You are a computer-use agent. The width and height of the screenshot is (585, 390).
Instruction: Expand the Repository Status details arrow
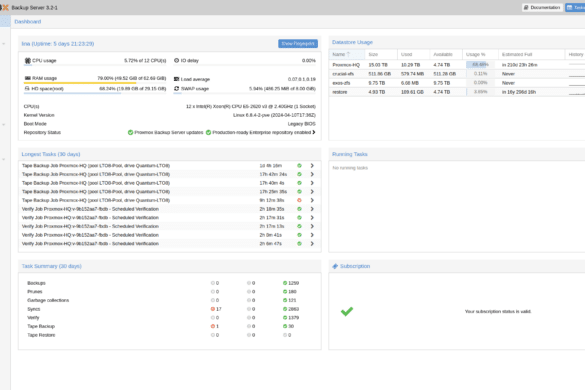click(x=314, y=132)
